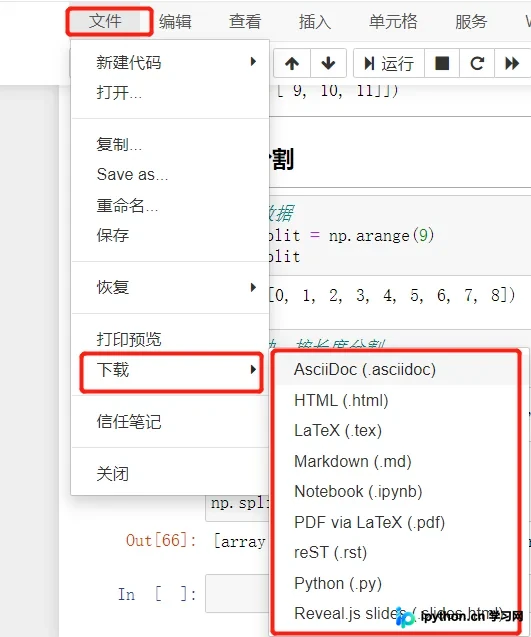The image size is (531, 637).
Task: Click the Out[66] output label
Action: (x=161, y=541)
